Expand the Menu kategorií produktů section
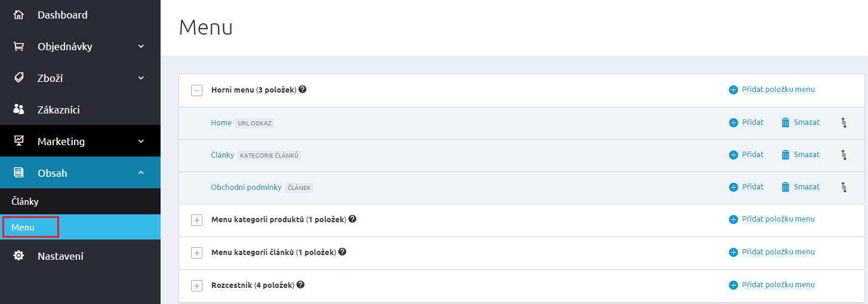 (x=197, y=220)
